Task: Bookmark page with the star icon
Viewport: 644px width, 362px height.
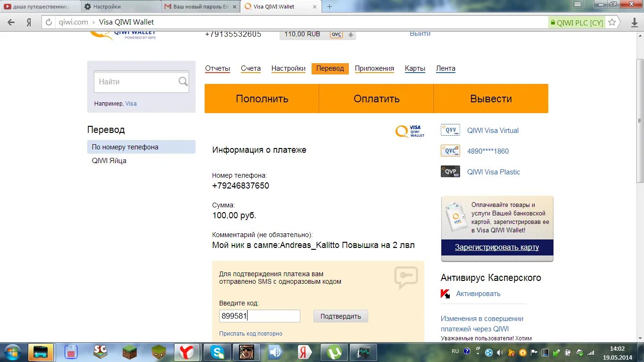Action: click(x=612, y=22)
